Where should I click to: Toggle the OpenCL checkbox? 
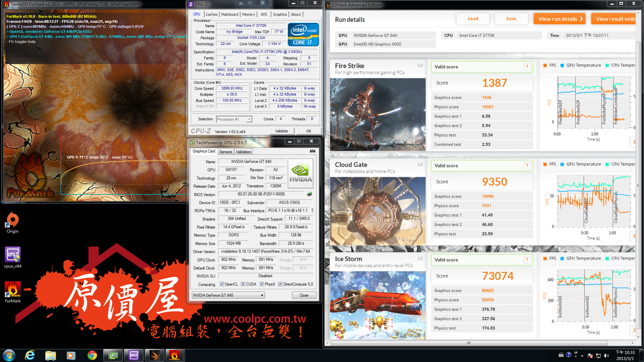pos(222,284)
